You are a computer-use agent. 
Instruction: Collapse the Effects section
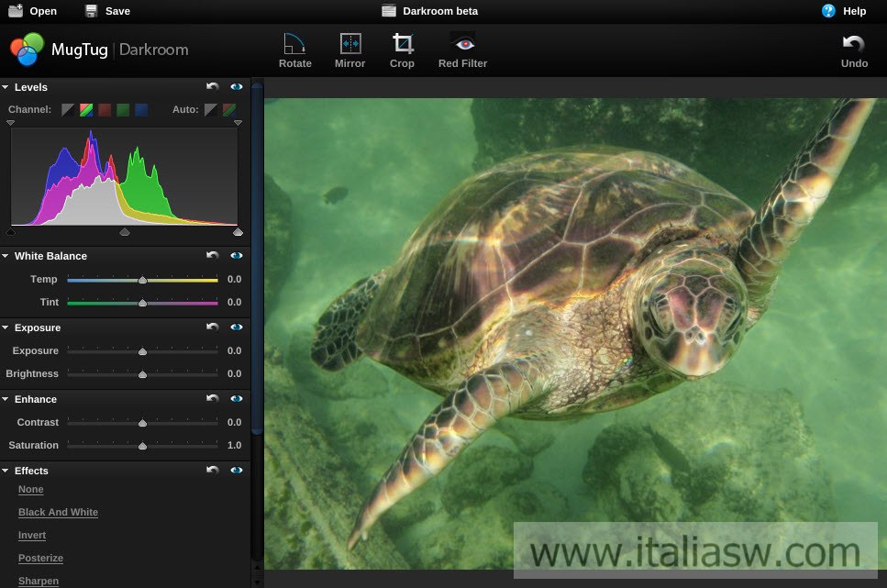point(6,471)
